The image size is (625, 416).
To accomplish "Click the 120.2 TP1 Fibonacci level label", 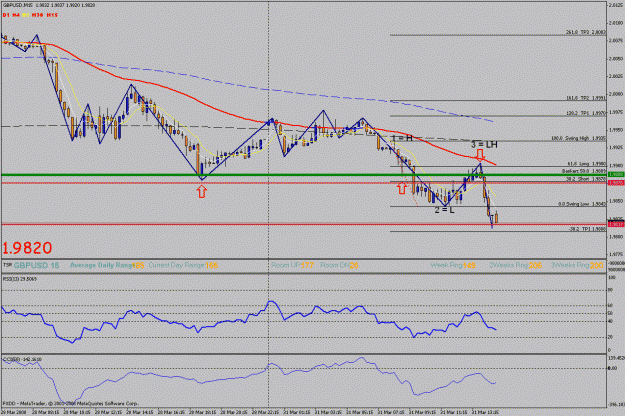I will (586, 113).
